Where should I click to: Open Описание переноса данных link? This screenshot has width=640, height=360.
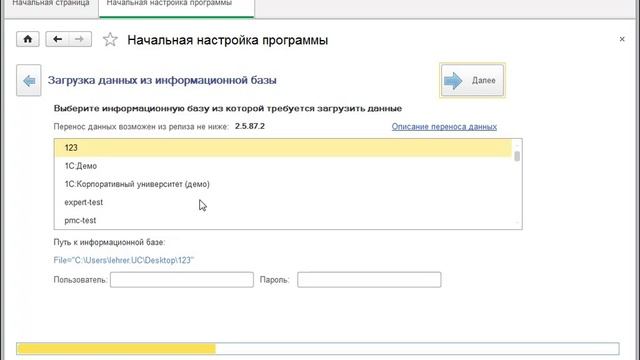click(x=444, y=127)
